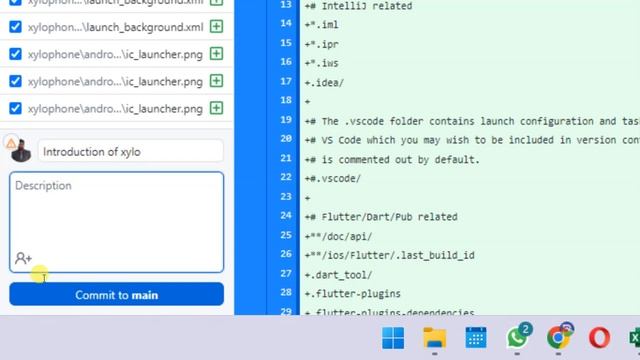The image size is (640, 360).
Task: Select diff line number 22 in the gutter
Action: click(x=286, y=178)
